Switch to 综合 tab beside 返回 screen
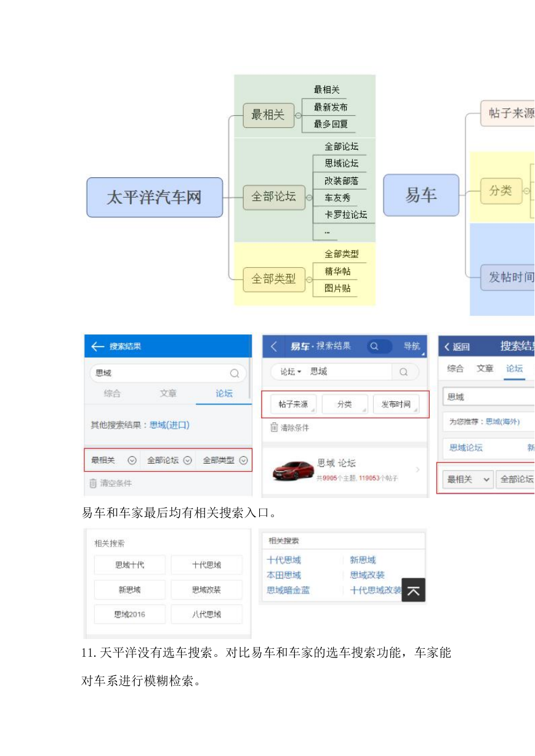 tap(456, 368)
